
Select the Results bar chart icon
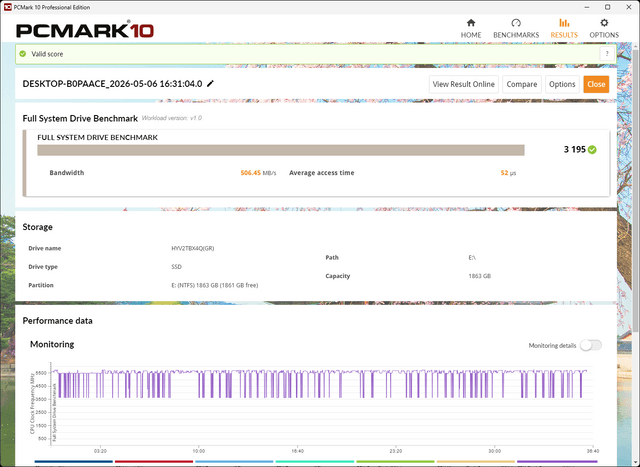[564, 23]
